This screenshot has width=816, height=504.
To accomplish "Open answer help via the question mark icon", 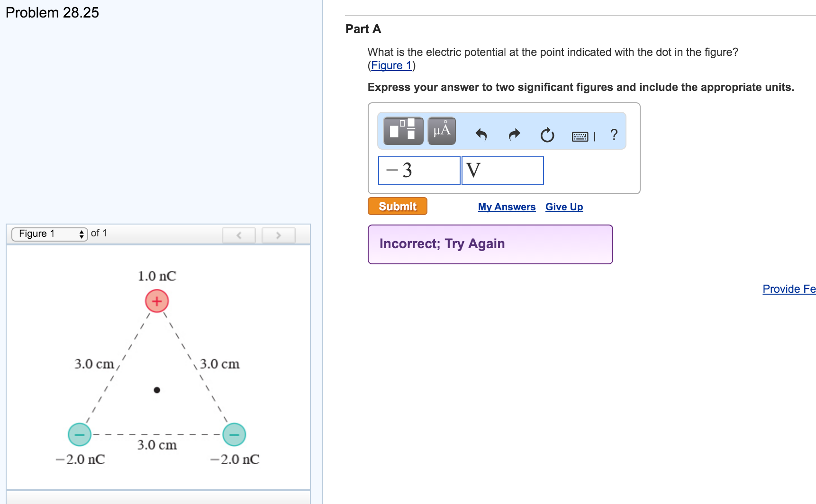I will coord(614,135).
